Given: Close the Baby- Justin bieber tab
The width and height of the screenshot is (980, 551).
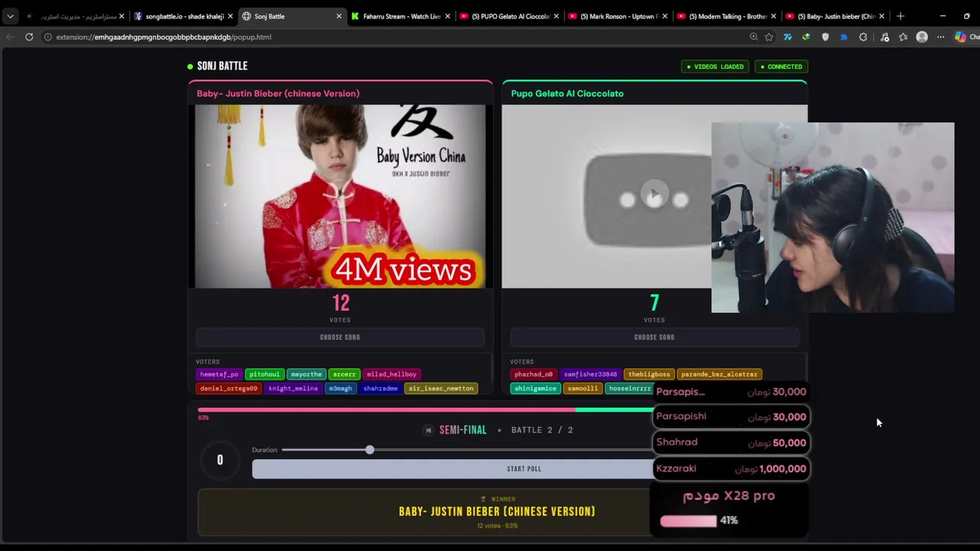Looking at the screenshot, I should pos(882,16).
